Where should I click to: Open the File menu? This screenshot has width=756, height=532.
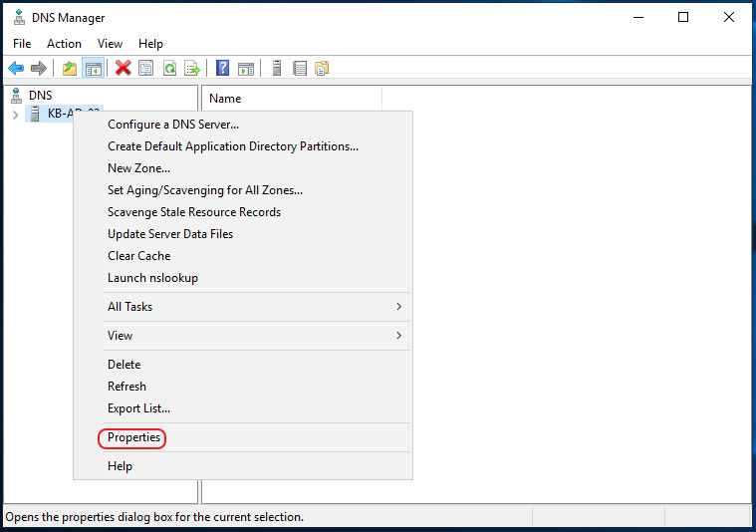(22, 44)
